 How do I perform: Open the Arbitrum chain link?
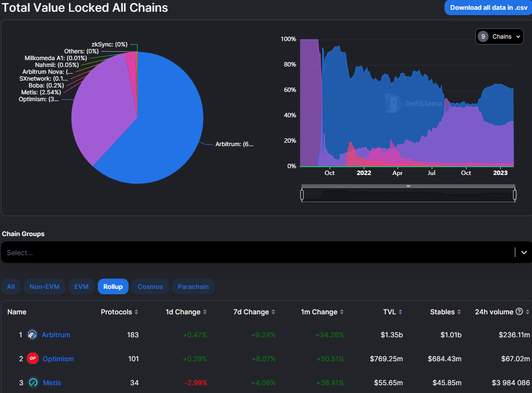tap(56, 335)
